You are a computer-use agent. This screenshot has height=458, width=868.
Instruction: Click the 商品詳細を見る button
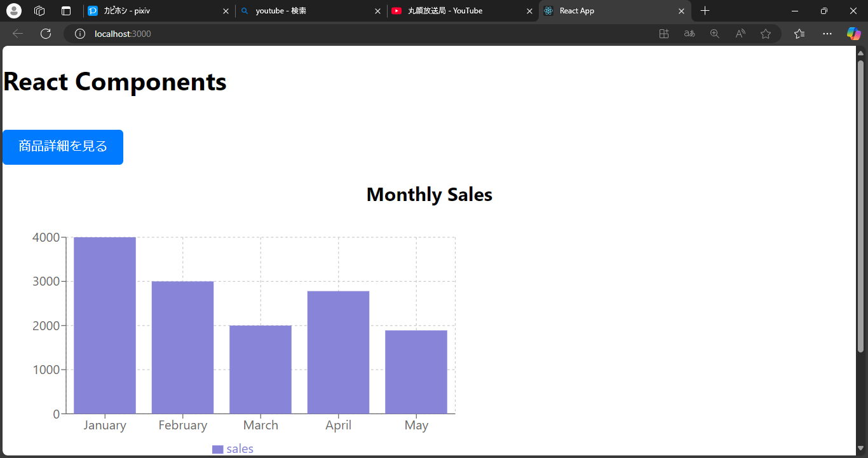coord(63,147)
